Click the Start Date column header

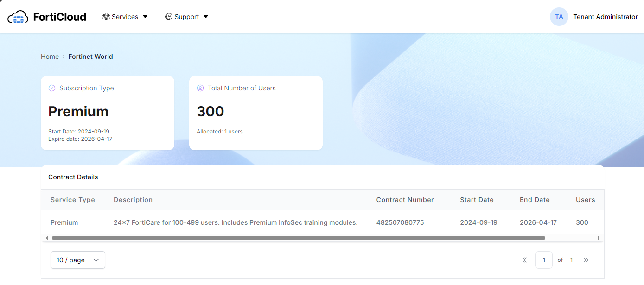tap(477, 200)
